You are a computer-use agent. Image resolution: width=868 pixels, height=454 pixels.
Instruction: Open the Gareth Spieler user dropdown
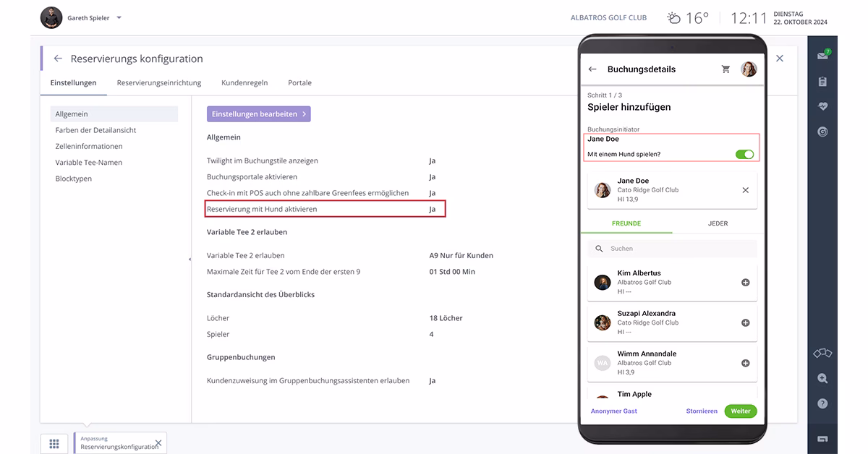(x=119, y=18)
